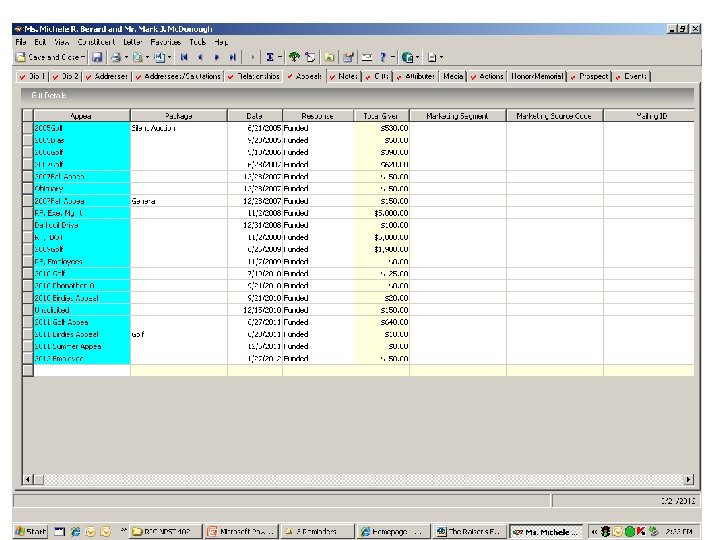Switch to the Notes tab

[344, 76]
